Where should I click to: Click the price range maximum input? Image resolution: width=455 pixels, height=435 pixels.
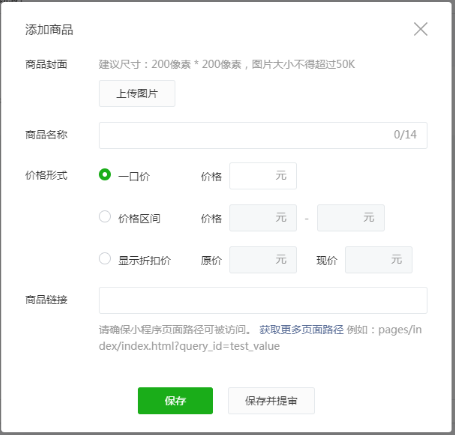coord(351,218)
